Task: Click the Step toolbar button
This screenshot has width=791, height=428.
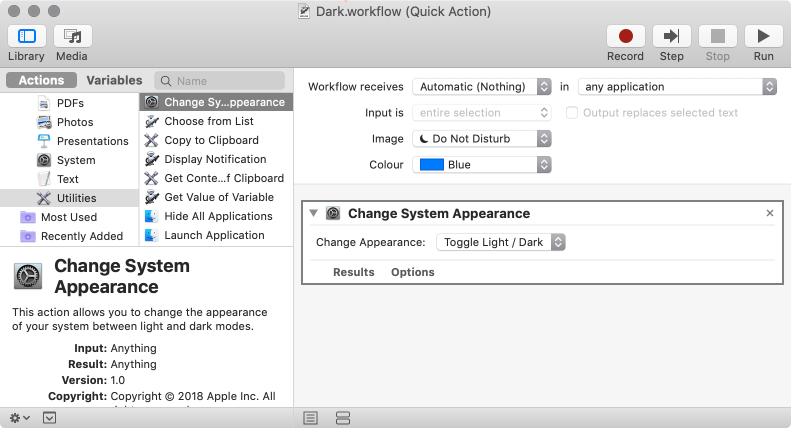Action: [x=671, y=36]
